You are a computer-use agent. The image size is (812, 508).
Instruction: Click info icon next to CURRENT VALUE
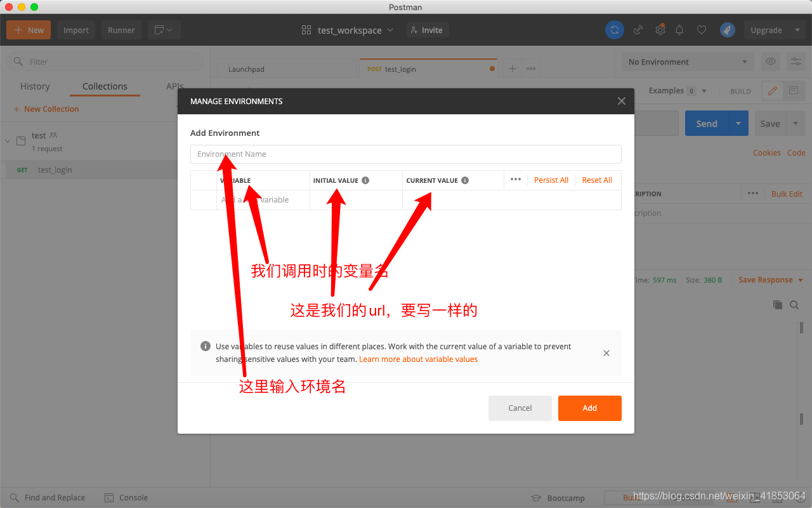pyautogui.click(x=465, y=180)
